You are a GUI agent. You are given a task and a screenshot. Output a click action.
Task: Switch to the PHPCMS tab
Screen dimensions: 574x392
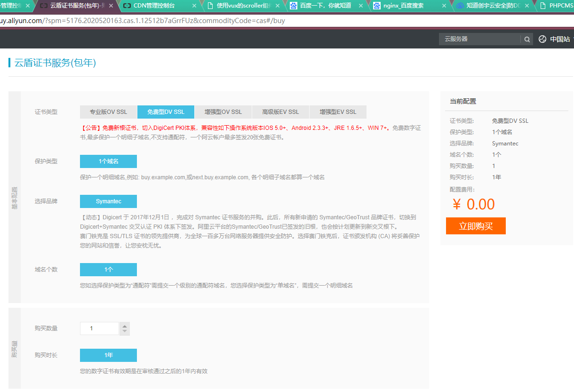556,6
